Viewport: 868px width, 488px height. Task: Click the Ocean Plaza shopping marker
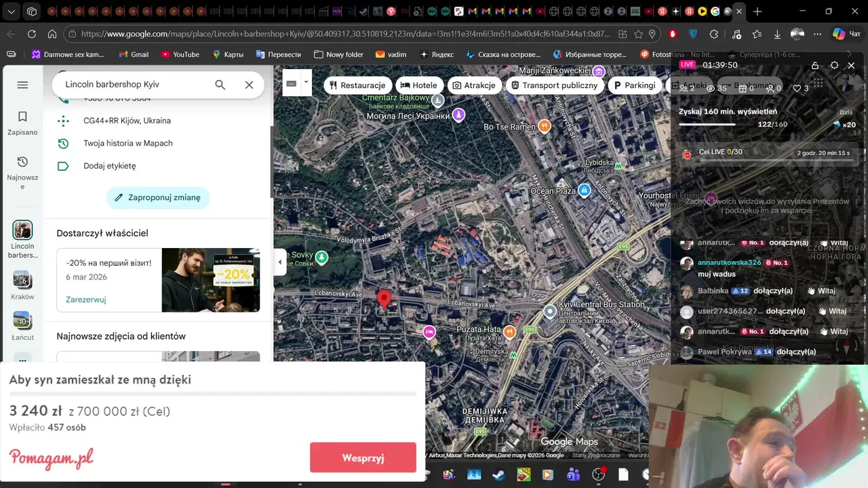[584, 191]
